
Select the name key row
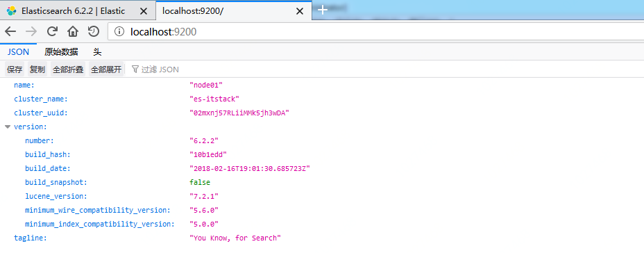click(x=24, y=85)
